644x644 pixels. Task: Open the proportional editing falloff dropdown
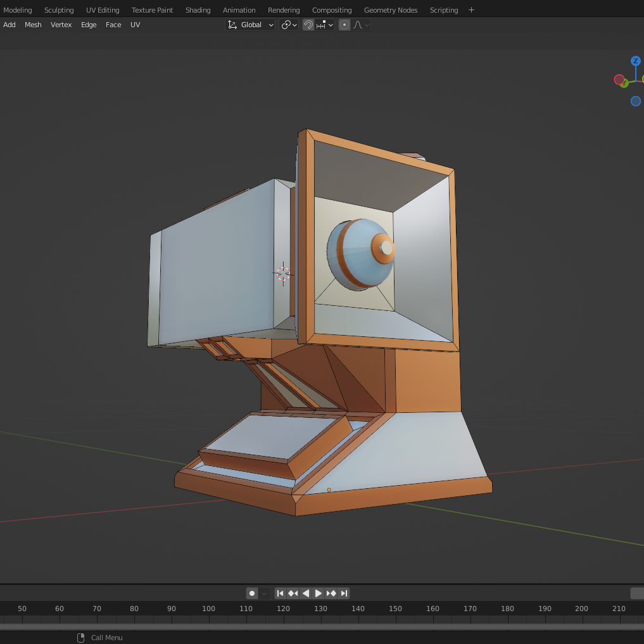[367, 25]
